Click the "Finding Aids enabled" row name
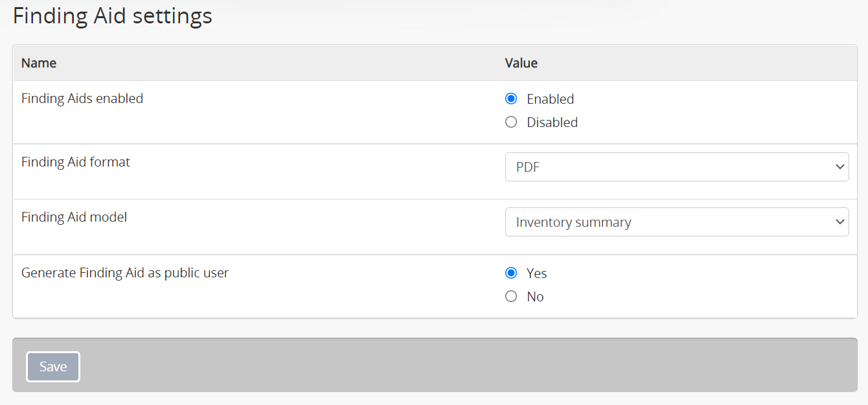868x405 pixels. click(82, 98)
